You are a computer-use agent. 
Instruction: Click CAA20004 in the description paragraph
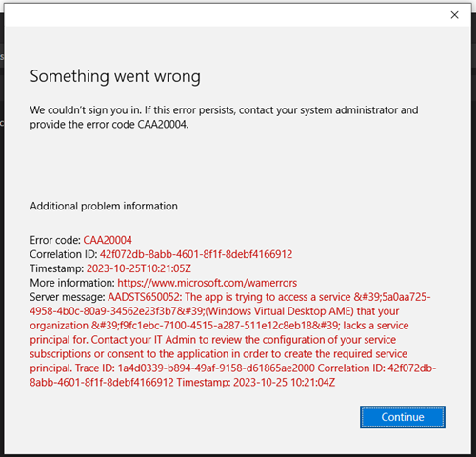(163, 125)
